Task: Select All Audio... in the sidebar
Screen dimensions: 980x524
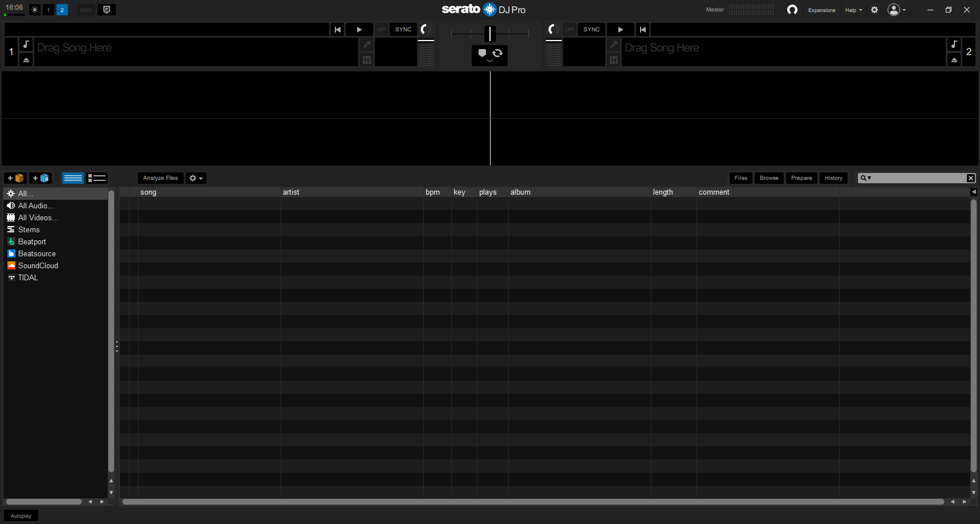Action: point(55,205)
